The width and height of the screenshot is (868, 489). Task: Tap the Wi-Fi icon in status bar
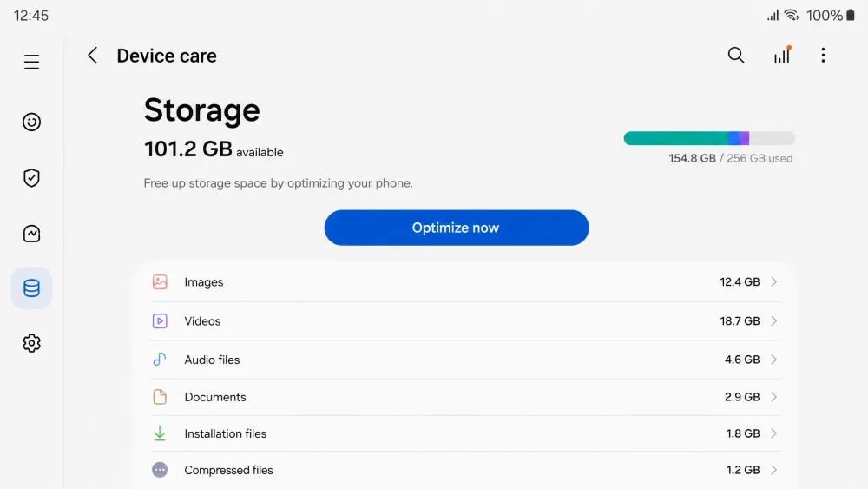pyautogui.click(x=792, y=15)
